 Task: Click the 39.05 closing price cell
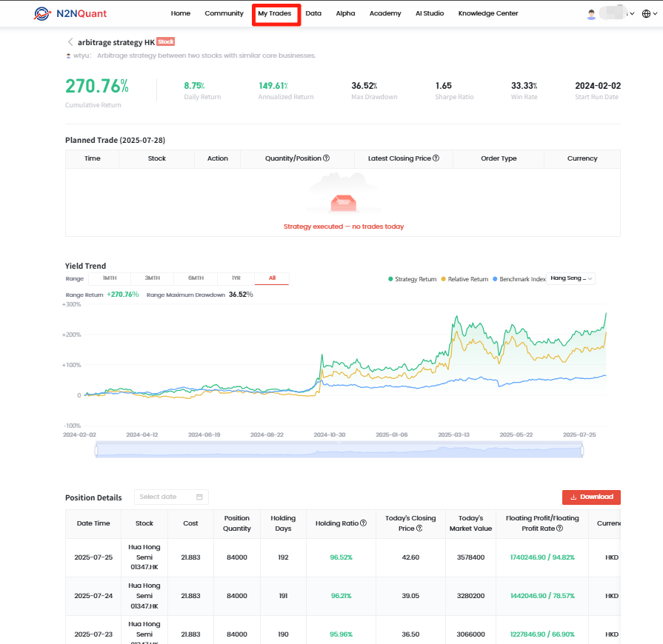[x=410, y=596]
